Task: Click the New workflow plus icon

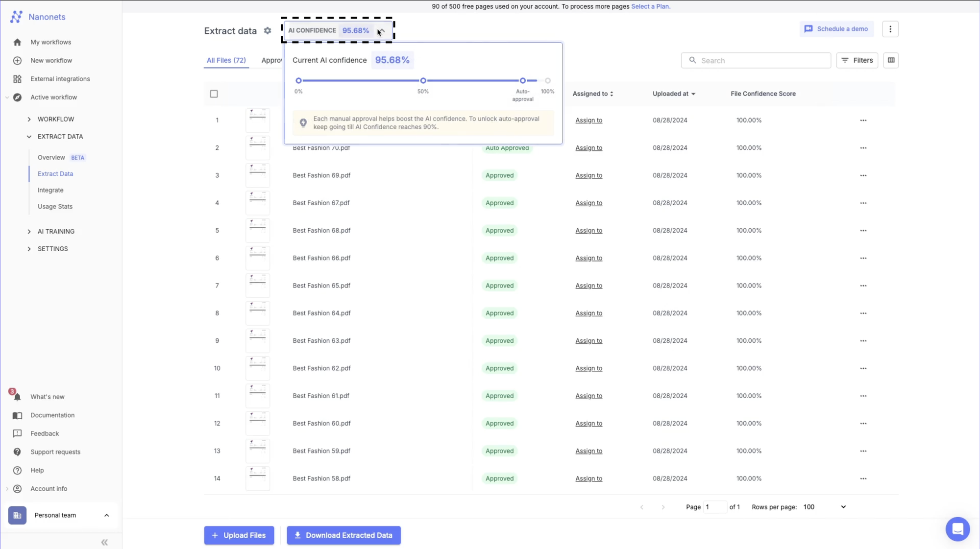Action: [x=17, y=60]
